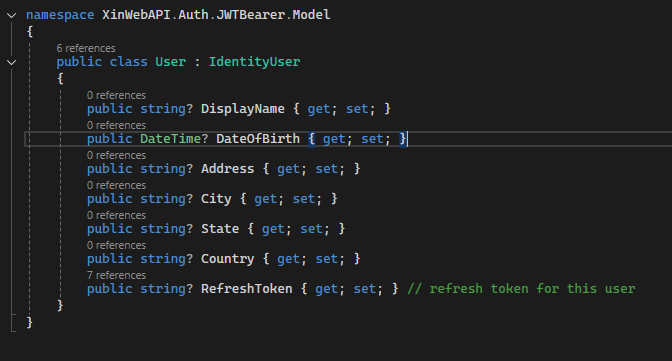
Task: Open the 0 references link above DisplayName
Action: (x=116, y=95)
